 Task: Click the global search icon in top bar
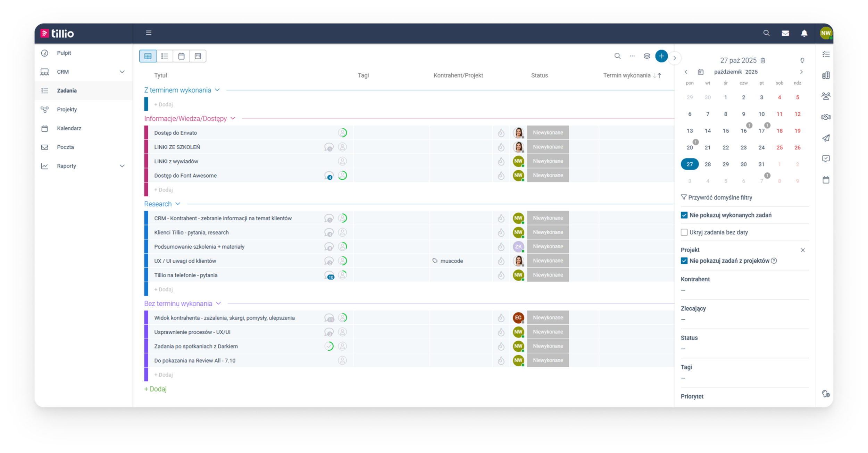click(x=766, y=33)
